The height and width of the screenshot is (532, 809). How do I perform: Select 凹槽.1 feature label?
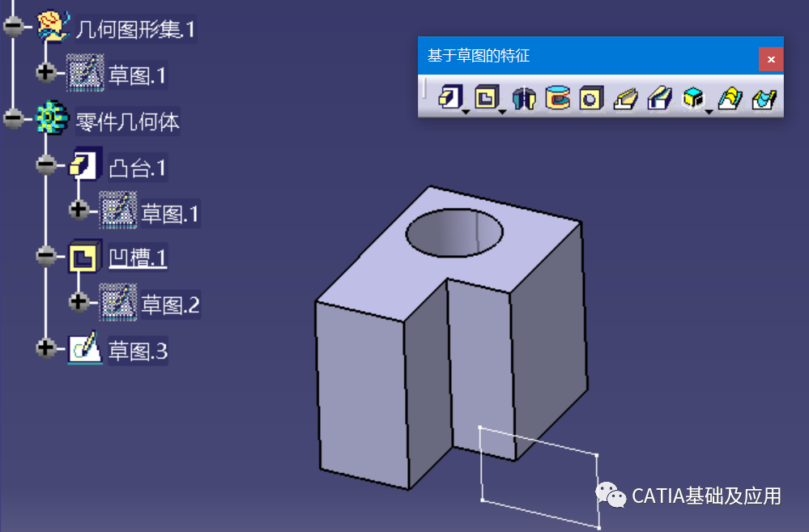(x=138, y=257)
